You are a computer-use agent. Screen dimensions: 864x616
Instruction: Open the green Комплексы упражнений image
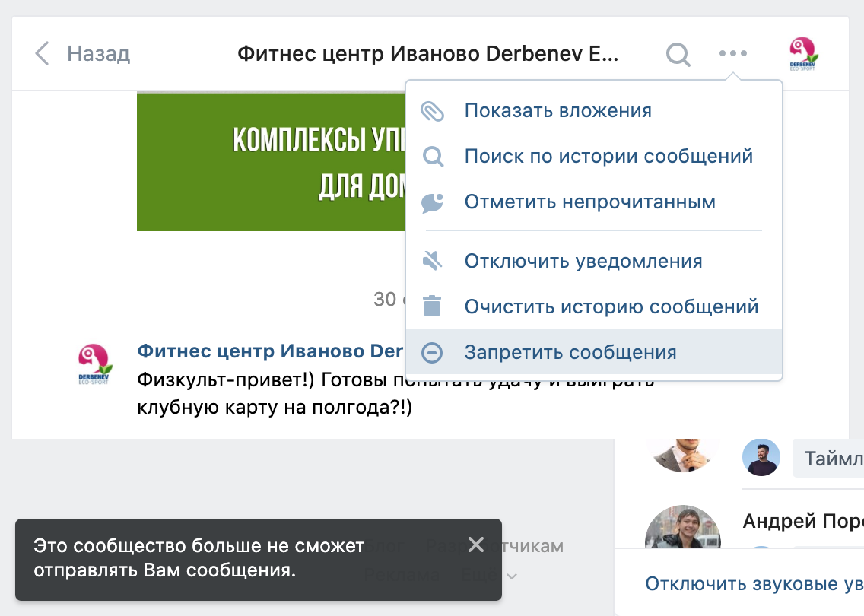[x=271, y=161]
